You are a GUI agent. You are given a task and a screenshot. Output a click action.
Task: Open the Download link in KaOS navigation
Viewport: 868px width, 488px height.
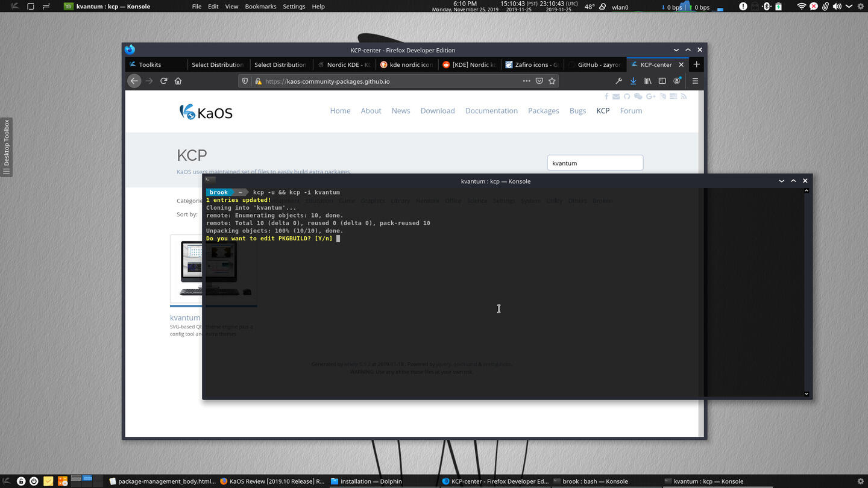click(x=438, y=111)
